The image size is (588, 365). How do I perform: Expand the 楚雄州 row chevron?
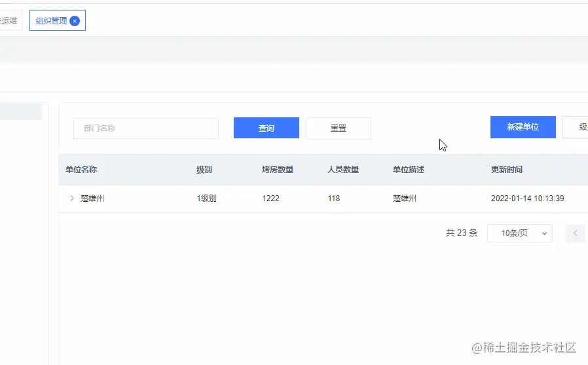[72, 198]
